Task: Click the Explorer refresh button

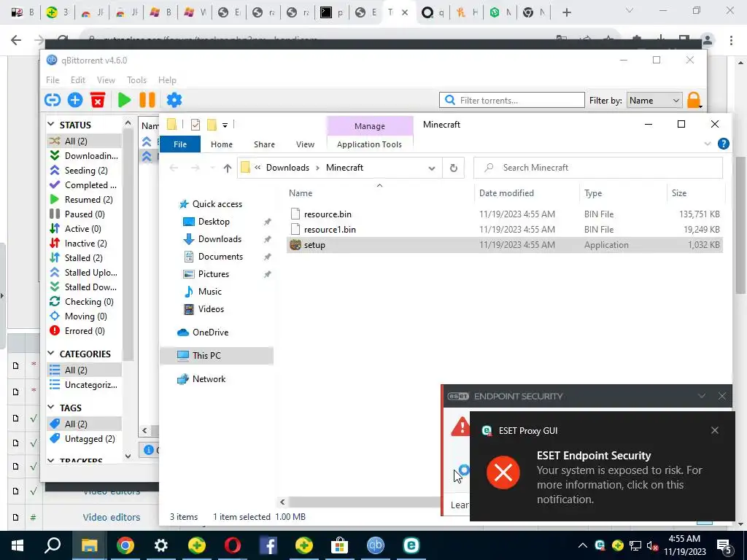Action: (x=454, y=168)
